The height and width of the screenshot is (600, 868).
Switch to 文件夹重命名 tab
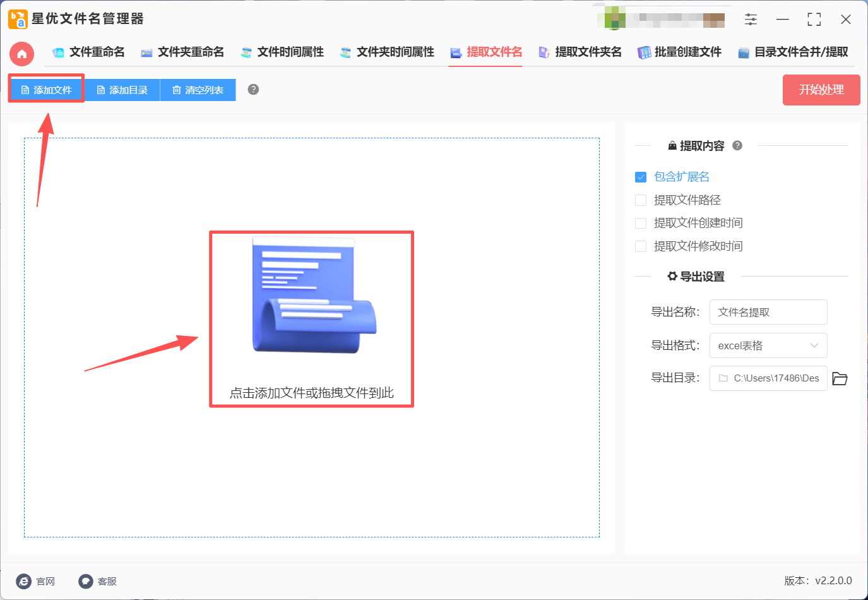[x=182, y=52]
